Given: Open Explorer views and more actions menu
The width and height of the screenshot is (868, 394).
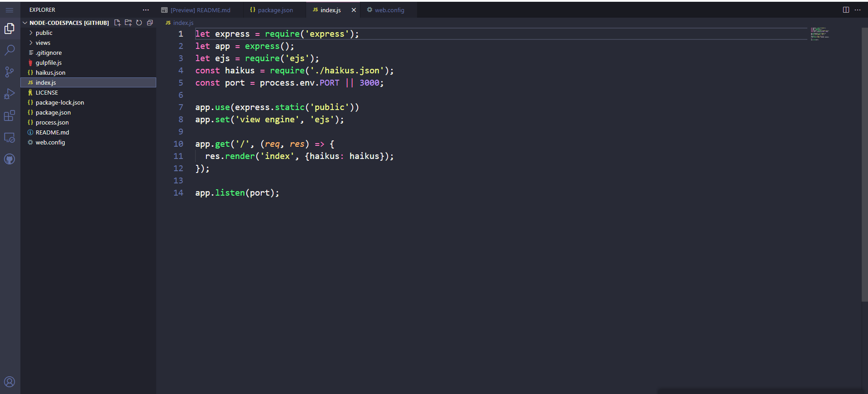Looking at the screenshot, I should click(146, 10).
